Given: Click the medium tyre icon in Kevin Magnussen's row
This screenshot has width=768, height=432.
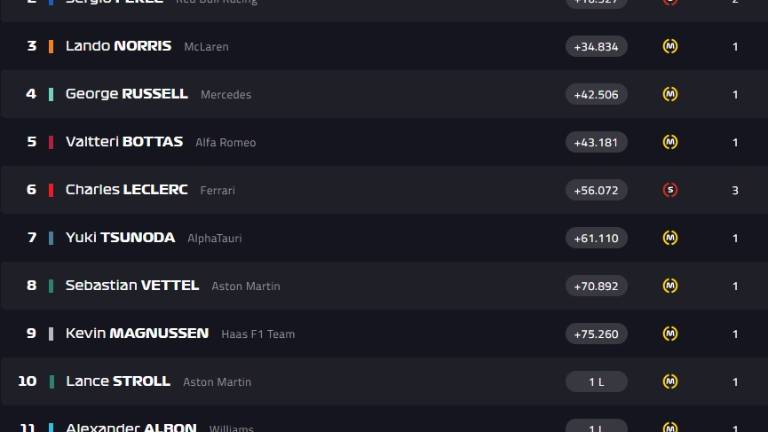Looking at the screenshot, I should 670,334.
